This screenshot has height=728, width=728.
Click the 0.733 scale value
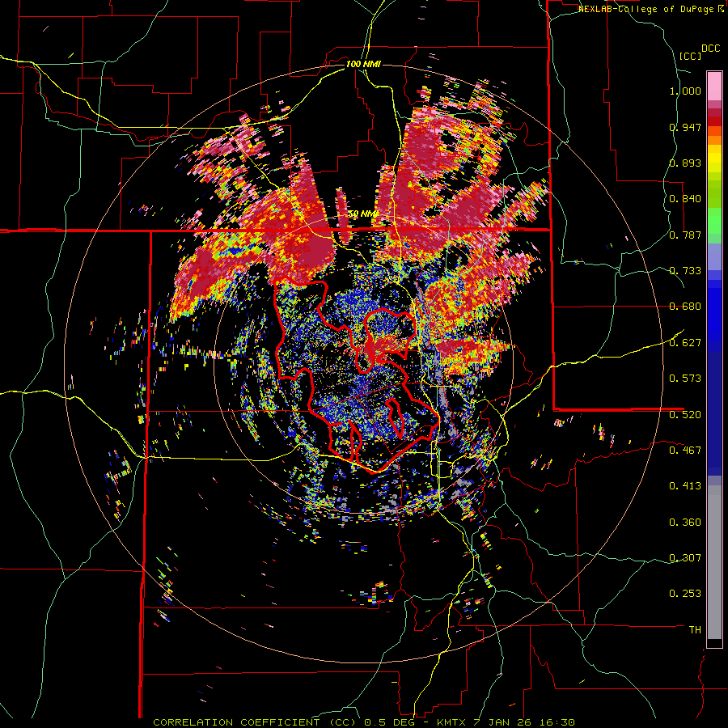[x=685, y=271]
